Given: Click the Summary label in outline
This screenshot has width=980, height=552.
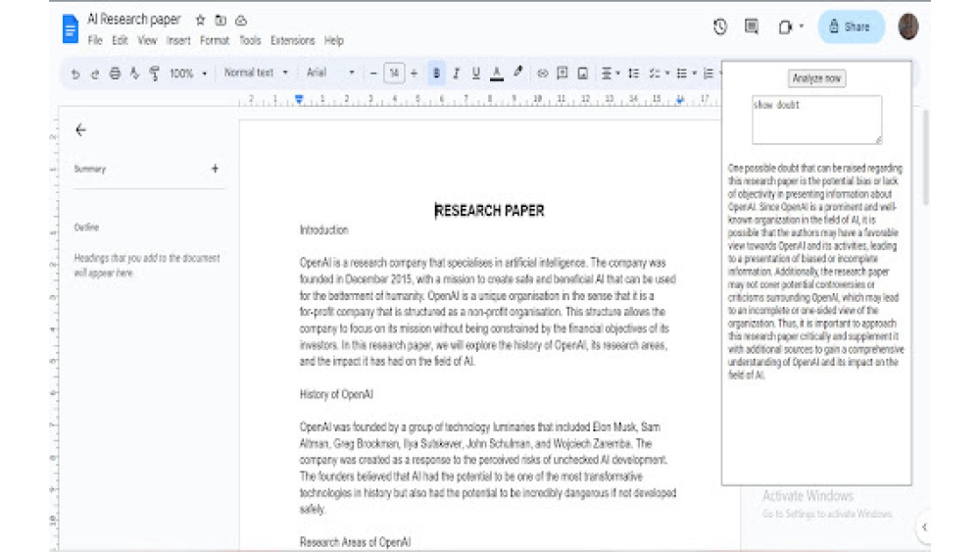Looking at the screenshot, I should click(x=90, y=169).
